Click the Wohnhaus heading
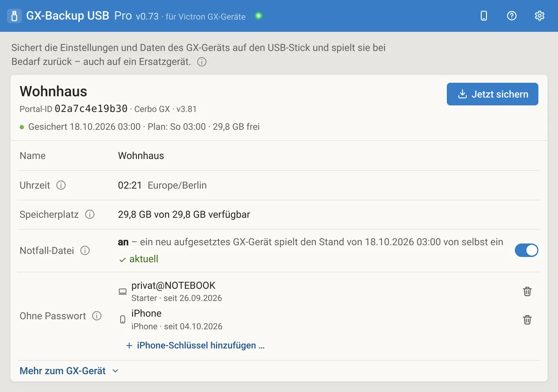 tap(54, 91)
